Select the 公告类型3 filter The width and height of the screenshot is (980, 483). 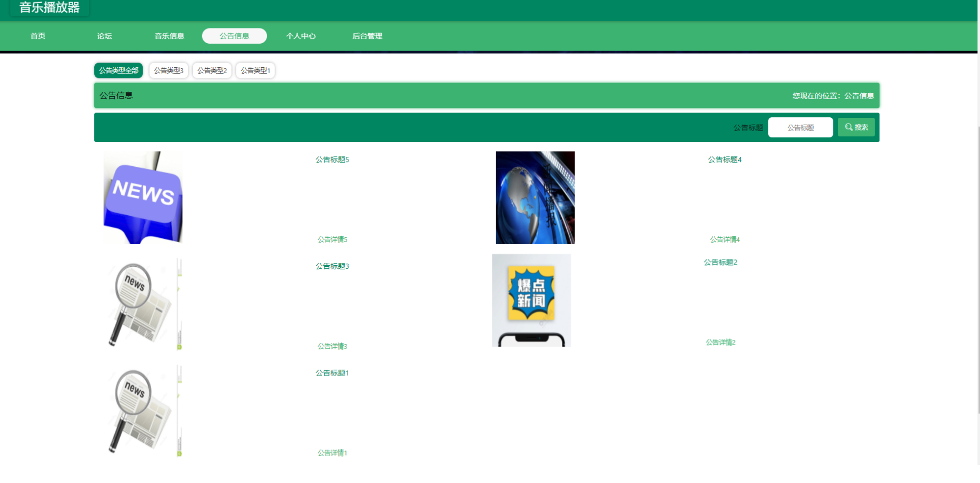(169, 69)
